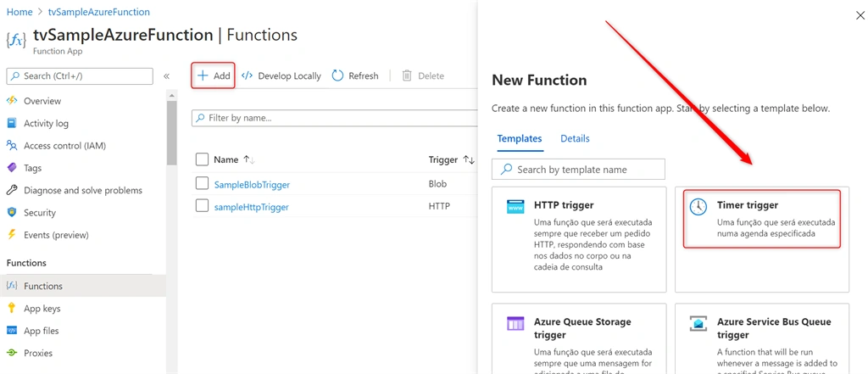Collapse the sidebar with double chevron
This screenshot has height=374, width=868.
(166, 76)
